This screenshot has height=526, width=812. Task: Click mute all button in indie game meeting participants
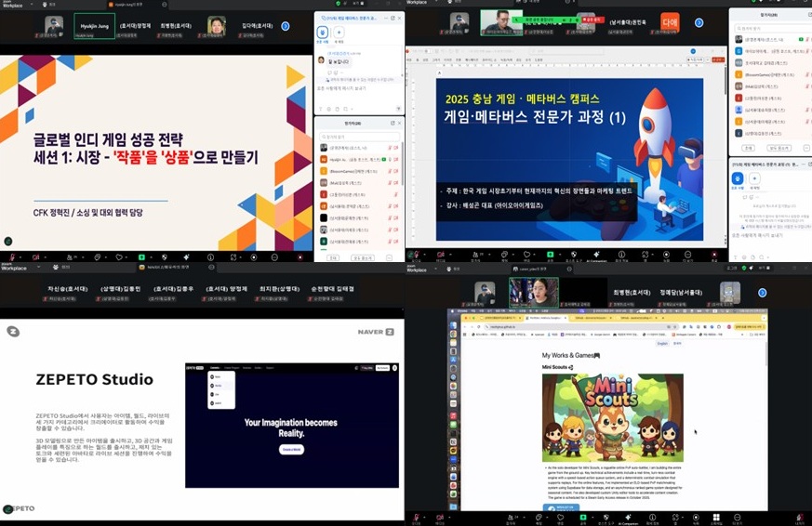coord(363,257)
